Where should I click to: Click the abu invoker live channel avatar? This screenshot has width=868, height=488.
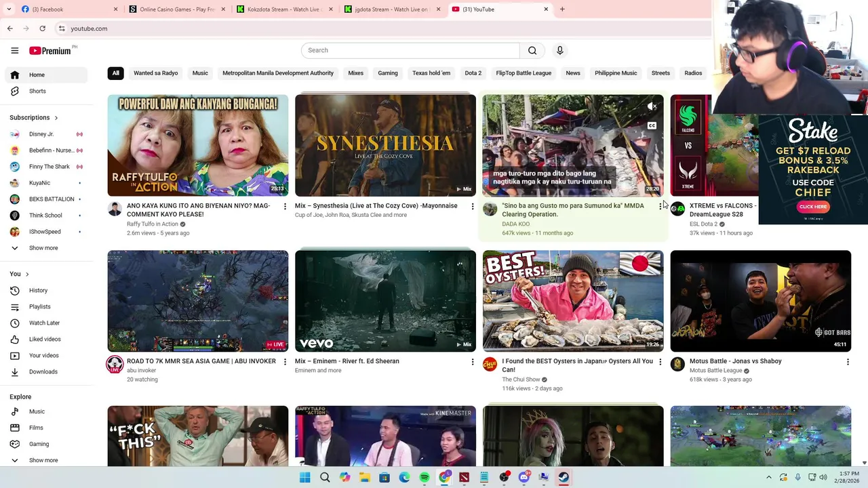(x=115, y=365)
